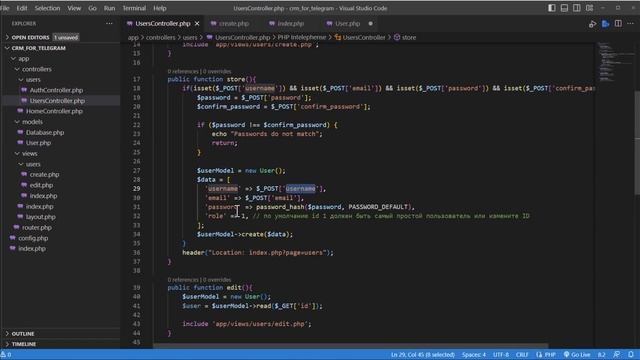640x360 pixels.
Task: Change indentation via Spaces: 4
Action: 473,355
